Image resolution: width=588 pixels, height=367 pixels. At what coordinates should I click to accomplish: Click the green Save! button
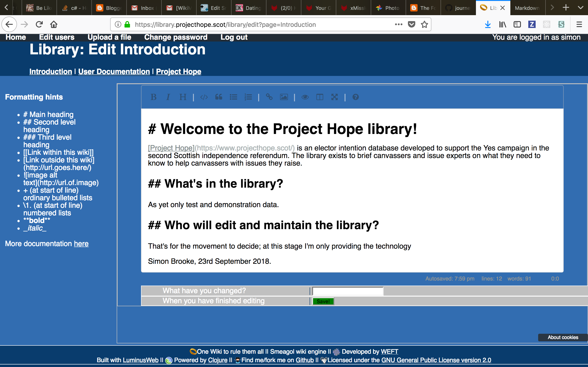(x=323, y=301)
